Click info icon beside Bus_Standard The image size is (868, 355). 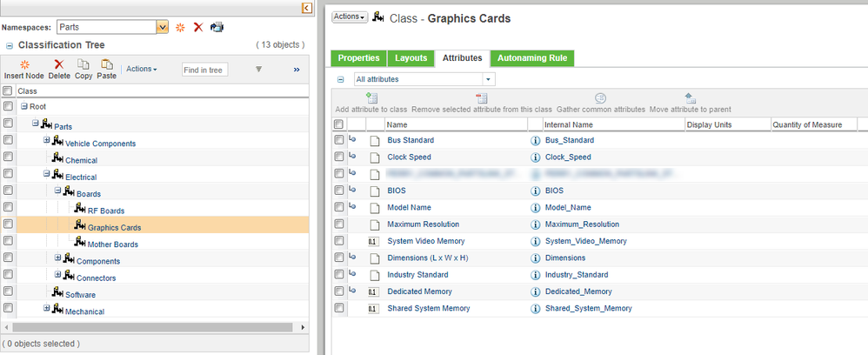click(x=536, y=140)
